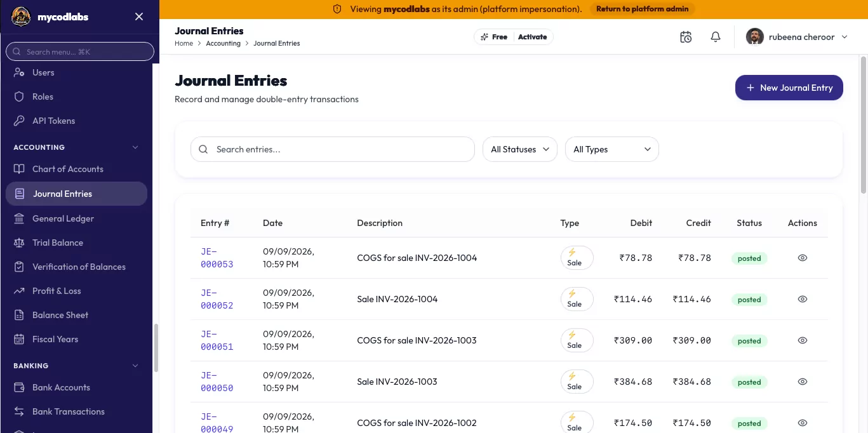This screenshot has height=433, width=868.
Task: Click New Journal Entry button
Action: coord(789,88)
